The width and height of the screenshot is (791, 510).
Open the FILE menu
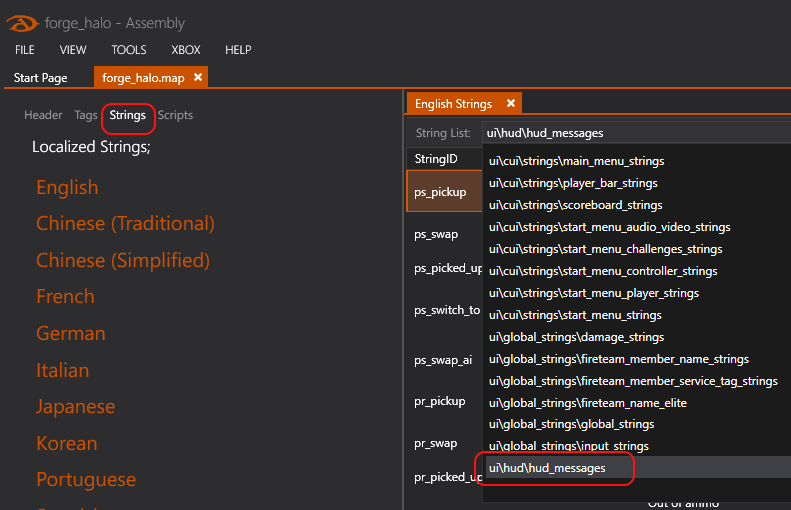click(25, 50)
